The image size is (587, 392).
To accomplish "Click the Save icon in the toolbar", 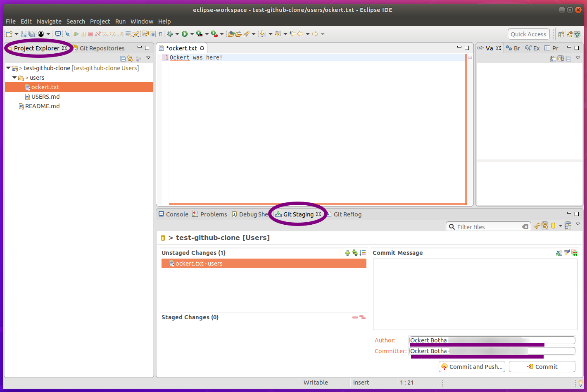I will 24,34.
